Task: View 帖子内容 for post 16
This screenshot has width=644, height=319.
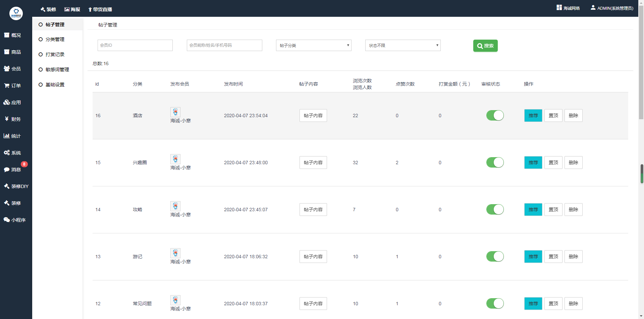Action: pos(313,116)
